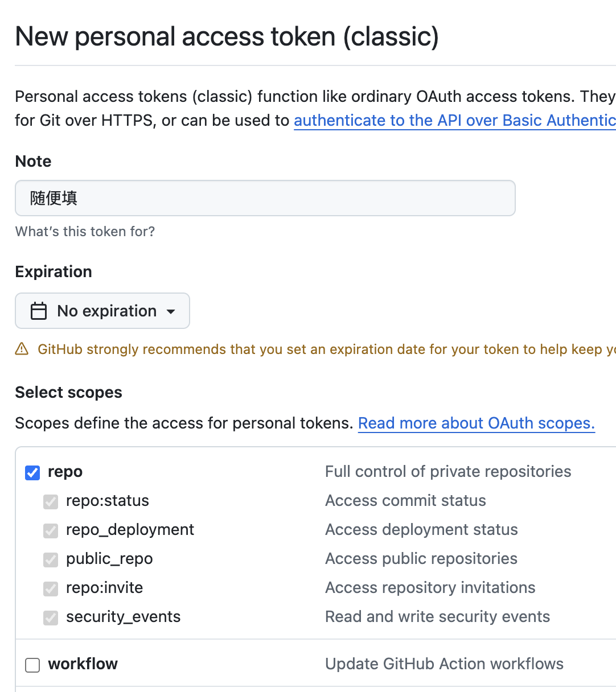Uncheck the repo scope checkbox
Image resolution: width=616 pixels, height=692 pixels.
click(x=32, y=472)
